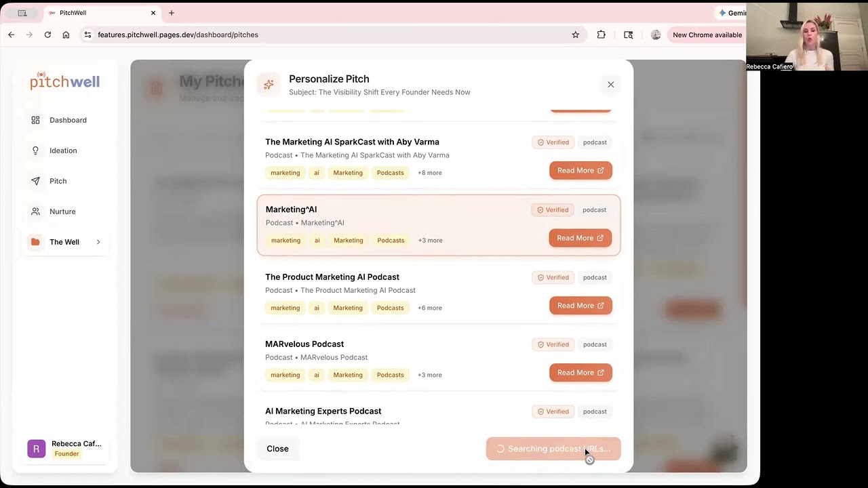Screen dimensions: 868x488
Task: Open Read More for Marketing AI SparkCast
Action: [580, 171]
